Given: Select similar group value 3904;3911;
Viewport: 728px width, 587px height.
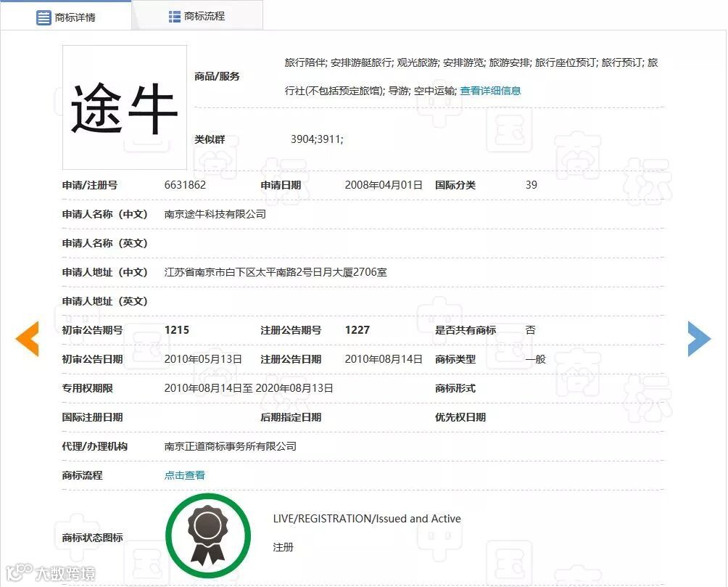Looking at the screenshot, I should coord(317,139).
